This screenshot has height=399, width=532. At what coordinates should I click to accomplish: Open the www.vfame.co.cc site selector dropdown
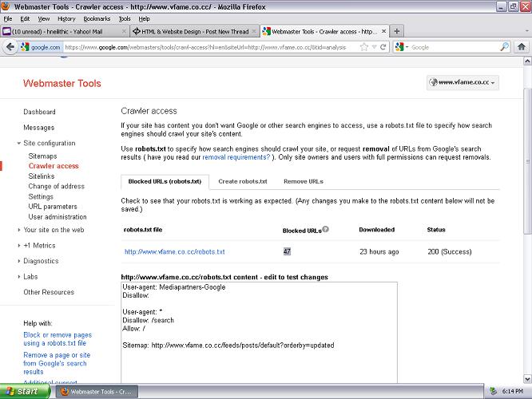[x=463, y=82]
